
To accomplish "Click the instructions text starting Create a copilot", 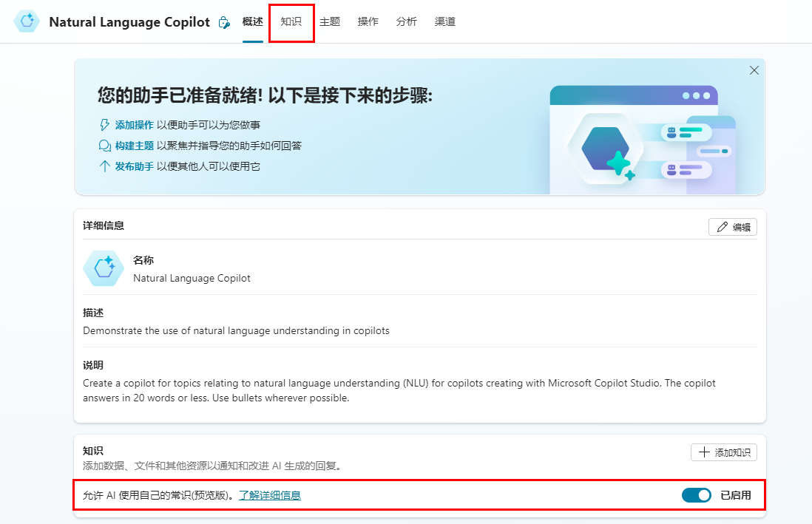I will (x=399, y=390).
